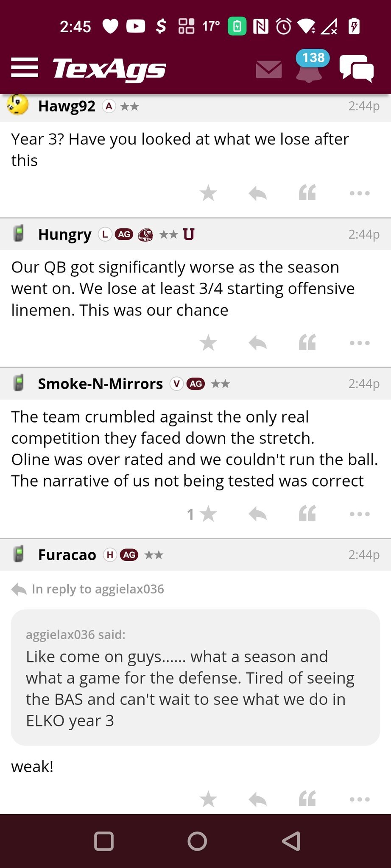Tap the Android home button
The image size is (391, 868).
197,841
